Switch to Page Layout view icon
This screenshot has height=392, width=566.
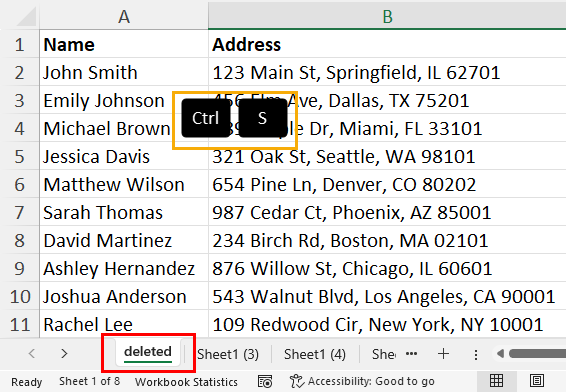pos(537,381)
